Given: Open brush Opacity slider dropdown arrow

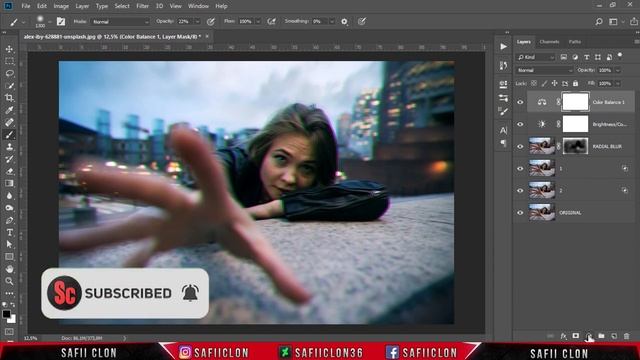Looking at the screenshot, I should tap(197, 22).
